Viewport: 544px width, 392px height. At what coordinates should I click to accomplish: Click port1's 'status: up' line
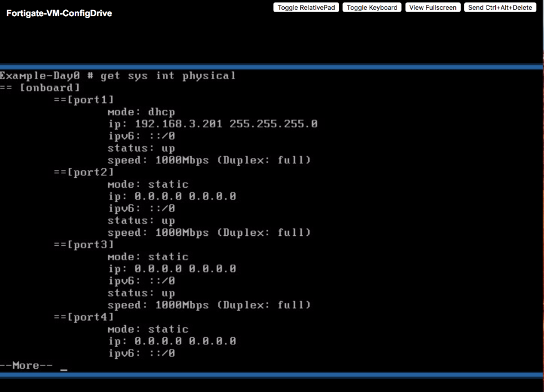(x=141, y=148)
